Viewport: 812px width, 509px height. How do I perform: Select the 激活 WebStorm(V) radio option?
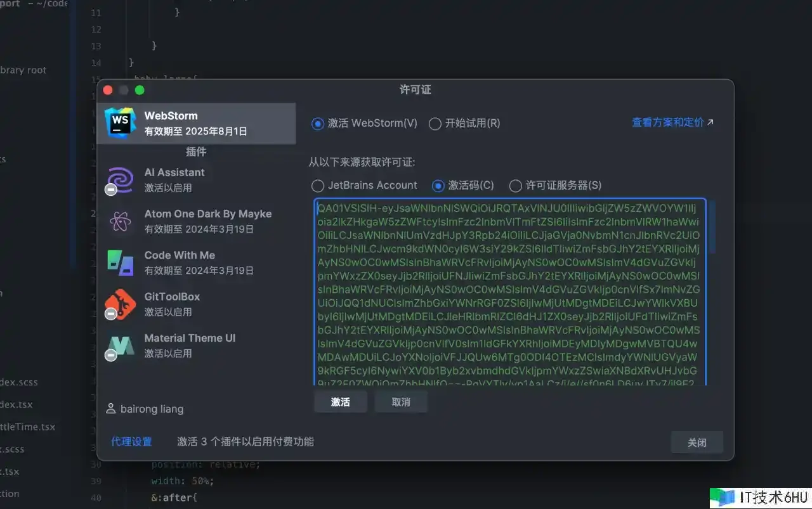[x=318, y=124]
